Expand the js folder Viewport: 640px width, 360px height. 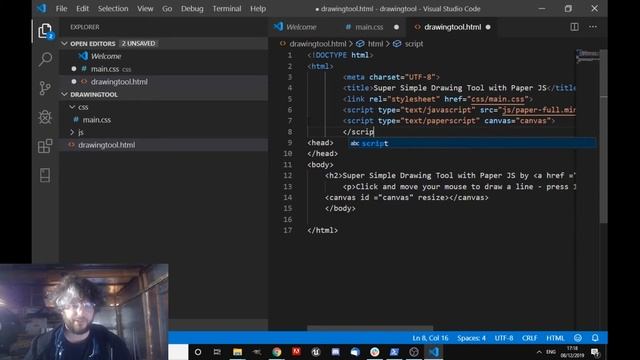(72, 132)
